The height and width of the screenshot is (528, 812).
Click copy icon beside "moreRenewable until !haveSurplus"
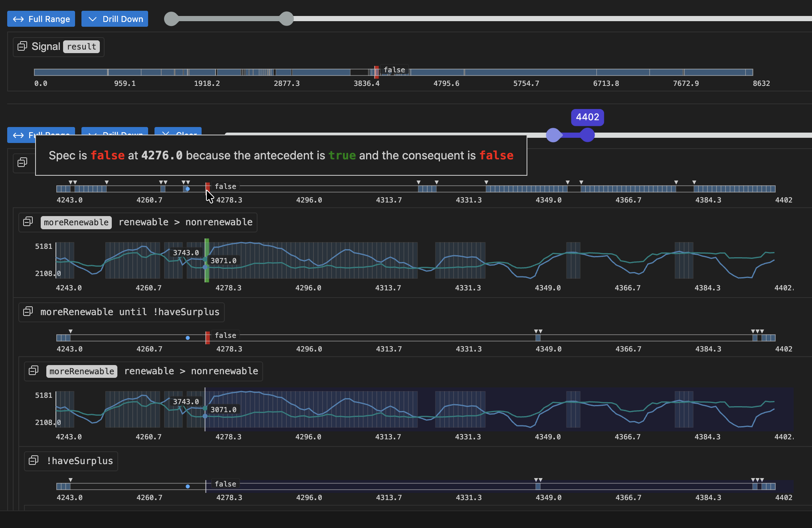(28, 312)
